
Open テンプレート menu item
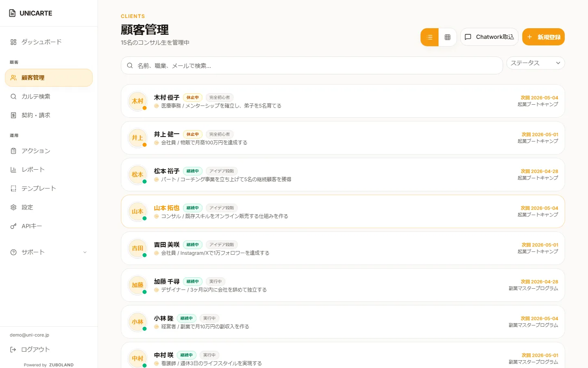pyautogui.click(x=49, y=188)
